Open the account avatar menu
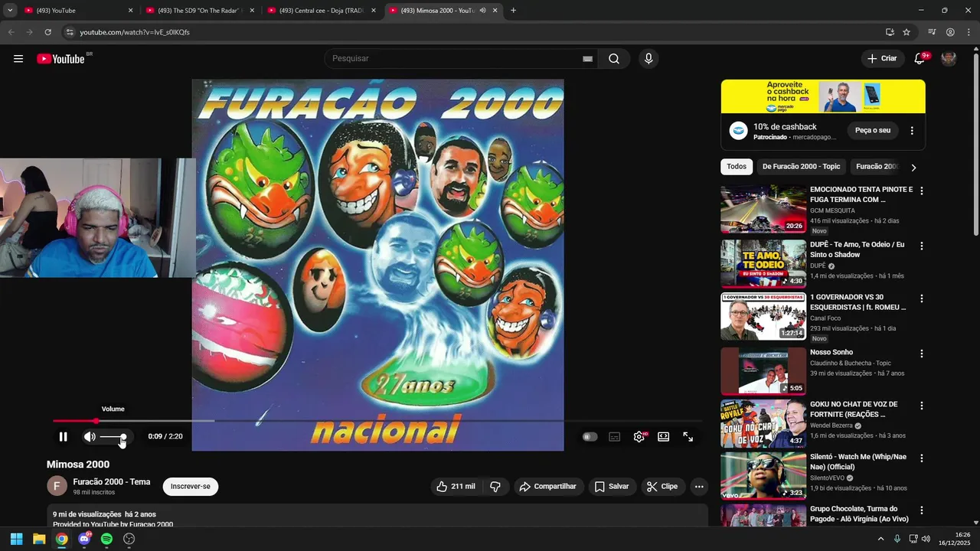980x551 pixels. 949,59
